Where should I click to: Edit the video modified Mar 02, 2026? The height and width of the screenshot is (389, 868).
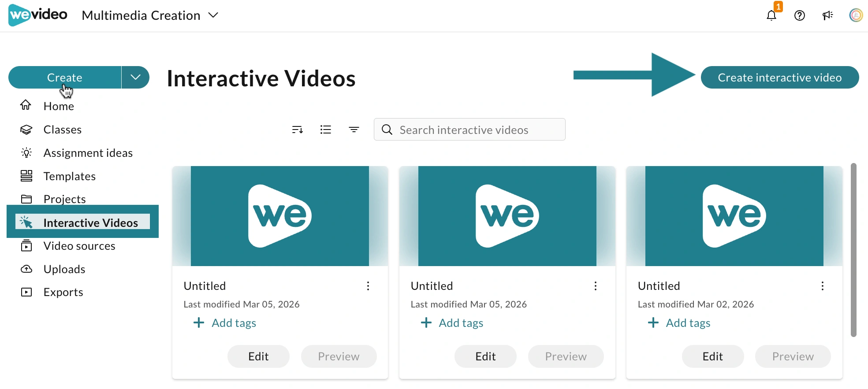point(713,356)
